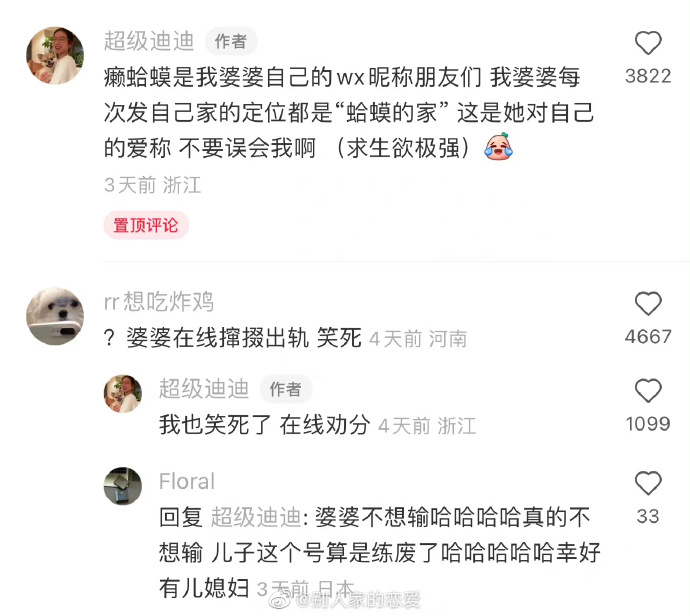Select the pinned comment text about 癞蛤蟆
The image size is (690, 616).
[x=349, y=113]
